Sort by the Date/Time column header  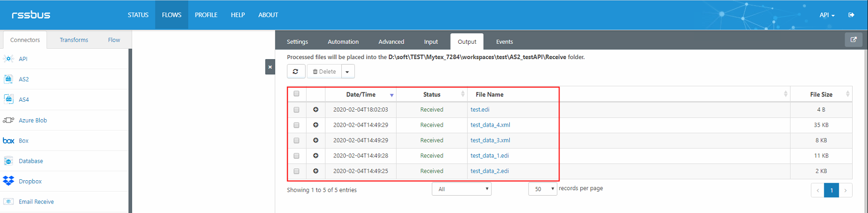361,94
